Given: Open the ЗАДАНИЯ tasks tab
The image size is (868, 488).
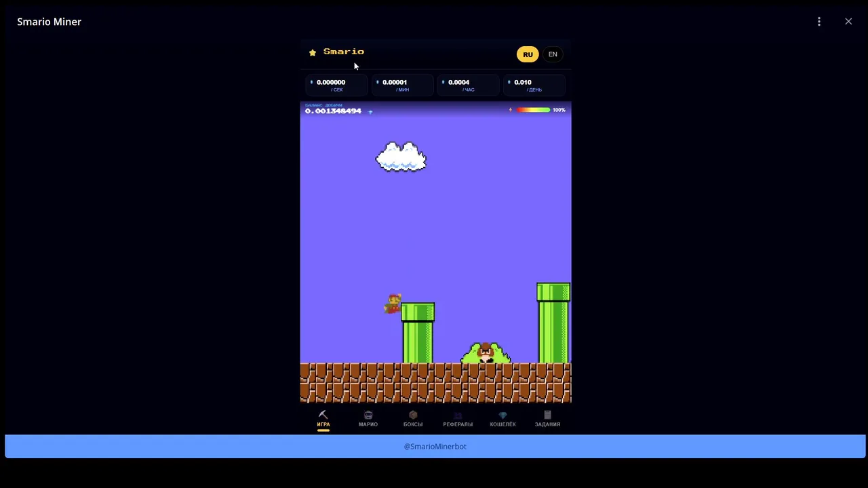Looking at the screenshot, I should pos(547,419).
